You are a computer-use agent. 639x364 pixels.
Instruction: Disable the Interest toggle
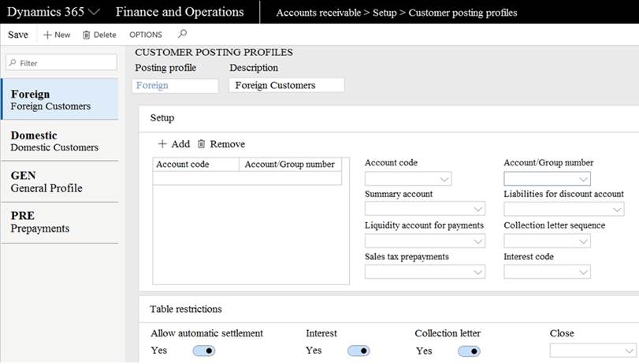click(359, 351)
